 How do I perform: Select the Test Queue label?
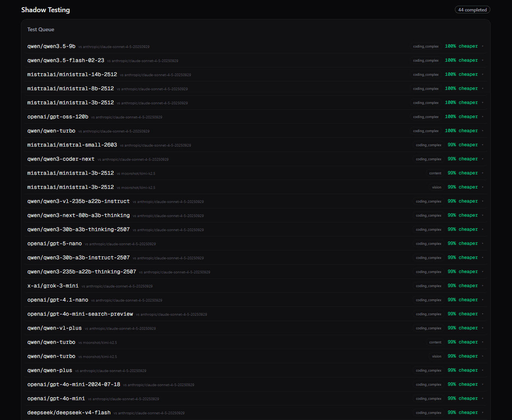pyautogui.click(x=41, y=29)
